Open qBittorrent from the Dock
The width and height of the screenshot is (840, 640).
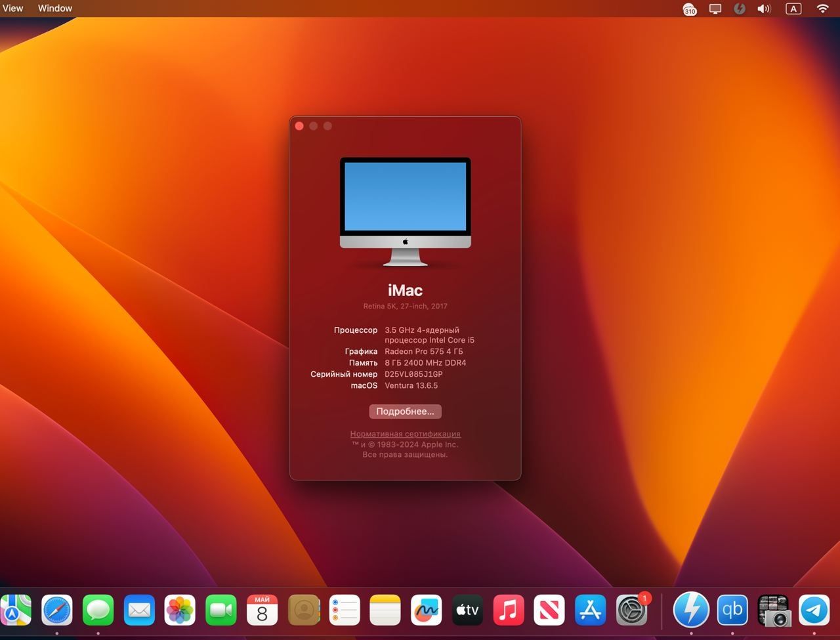(732, 610)
